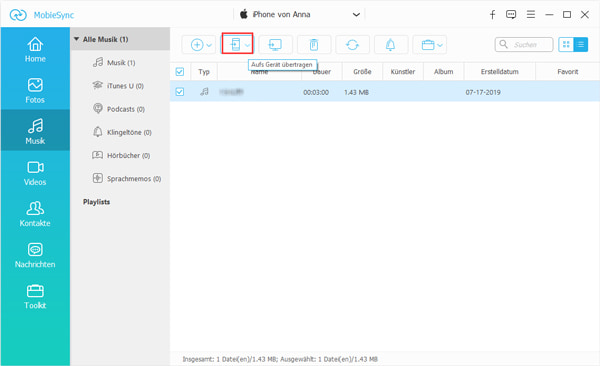600x366 pixels.
Task: Open Kontakte in the sidebar
Action: pos(35,214)
